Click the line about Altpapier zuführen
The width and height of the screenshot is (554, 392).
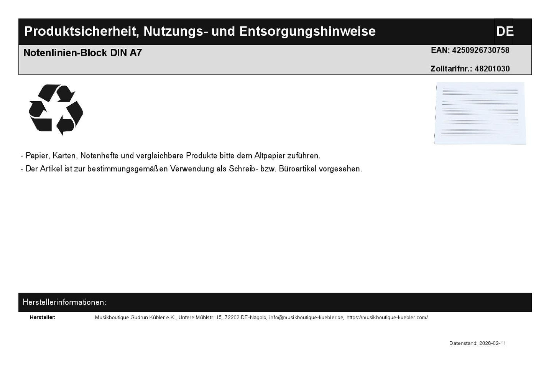tap(170, 156)
